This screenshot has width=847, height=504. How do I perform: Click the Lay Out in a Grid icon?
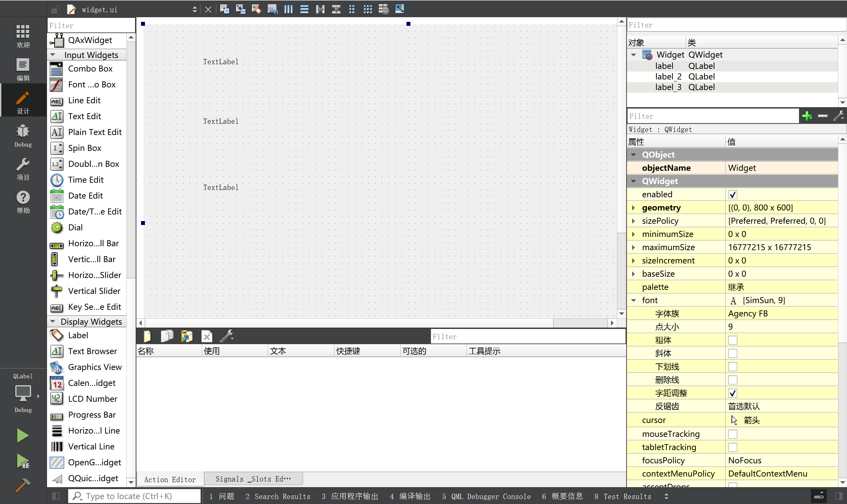368,9
